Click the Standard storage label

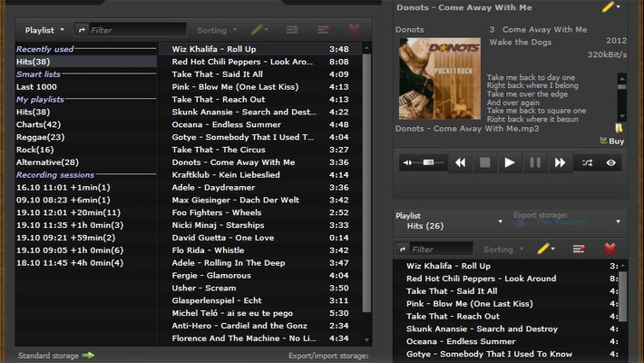click(48, 356)
